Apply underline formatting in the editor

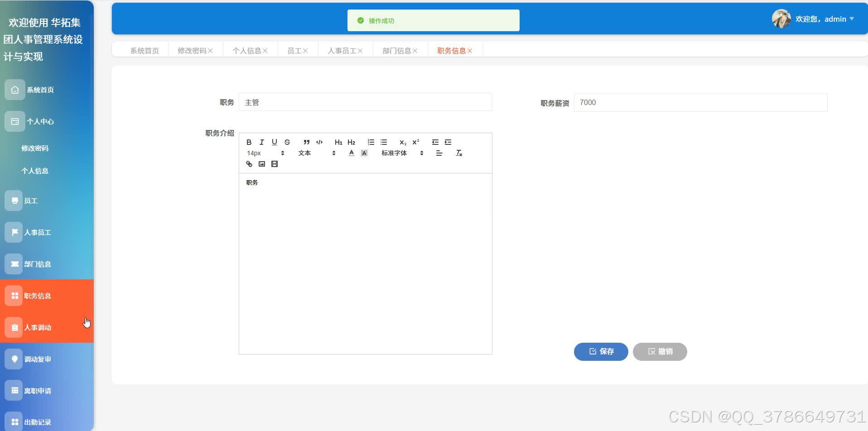pos(274,142)
